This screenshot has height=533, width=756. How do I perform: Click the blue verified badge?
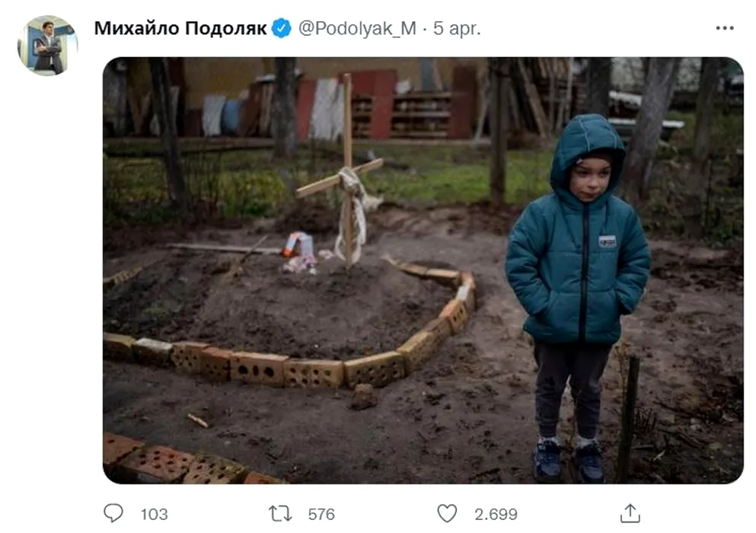tap(282, 28)
